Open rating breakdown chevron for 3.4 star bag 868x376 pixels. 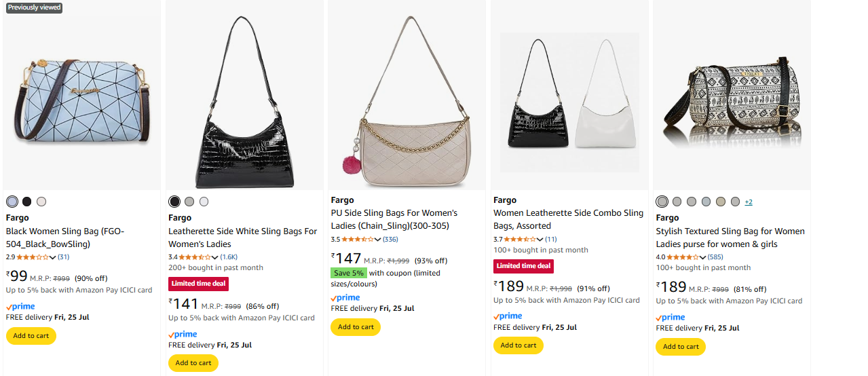[x=216, y=257]
